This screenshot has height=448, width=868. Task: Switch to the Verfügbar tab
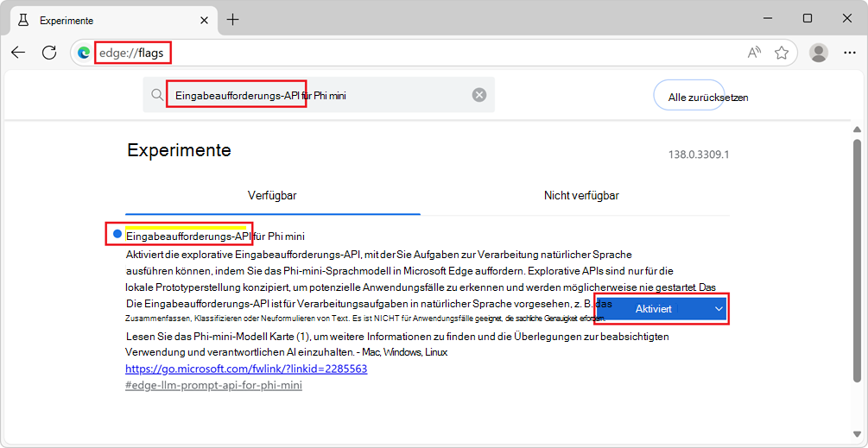(x=272, y=196)
